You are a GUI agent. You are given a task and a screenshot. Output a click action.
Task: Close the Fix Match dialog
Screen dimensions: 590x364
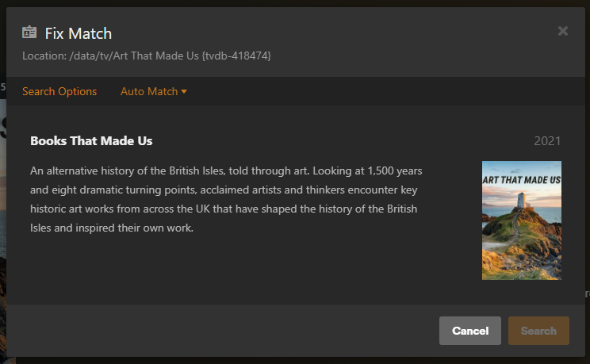pos(563,31)
